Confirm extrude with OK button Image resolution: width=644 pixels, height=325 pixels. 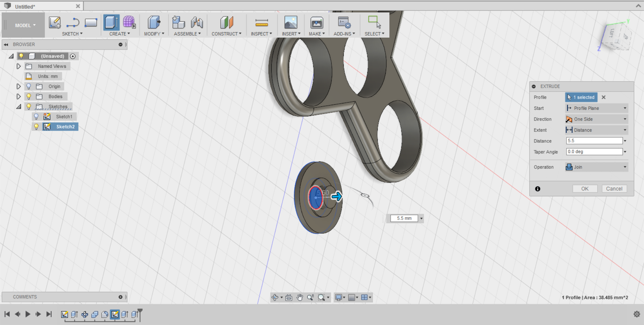click(x=585, y=189)
